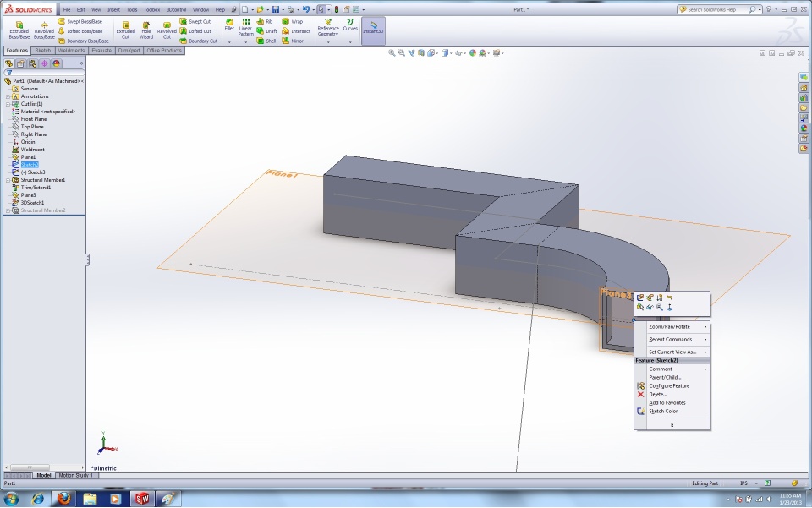
Task: Select the Wrap tool
Action: coord(293,21)
